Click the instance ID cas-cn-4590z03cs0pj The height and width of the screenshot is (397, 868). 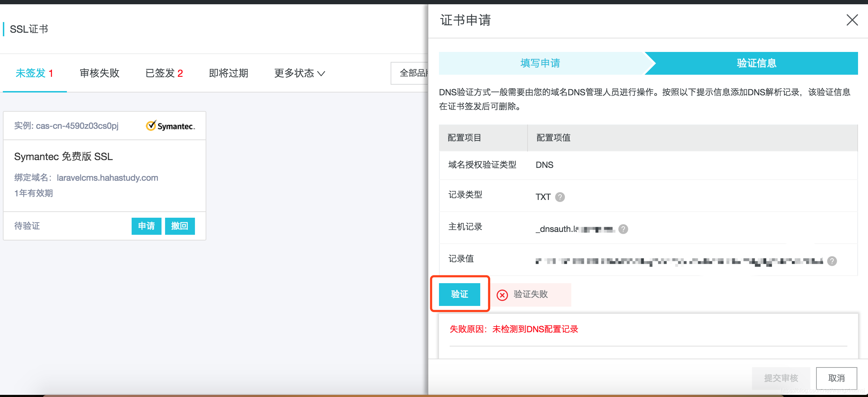click(x=77, y=126)
